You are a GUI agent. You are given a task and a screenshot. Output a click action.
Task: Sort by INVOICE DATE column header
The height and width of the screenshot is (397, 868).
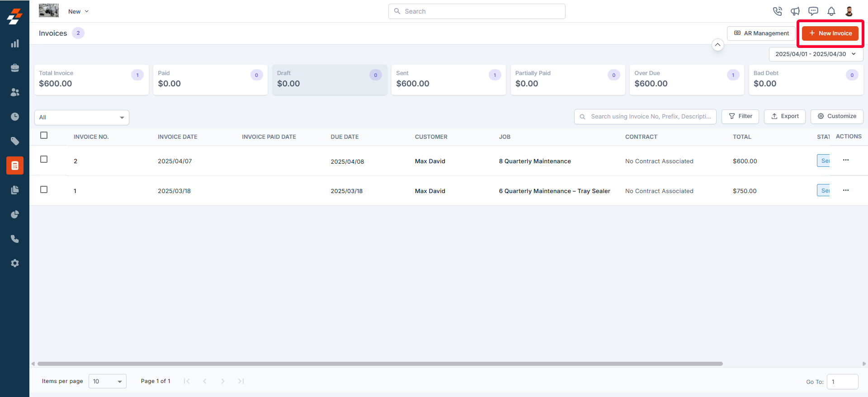(x=178, y=137)
